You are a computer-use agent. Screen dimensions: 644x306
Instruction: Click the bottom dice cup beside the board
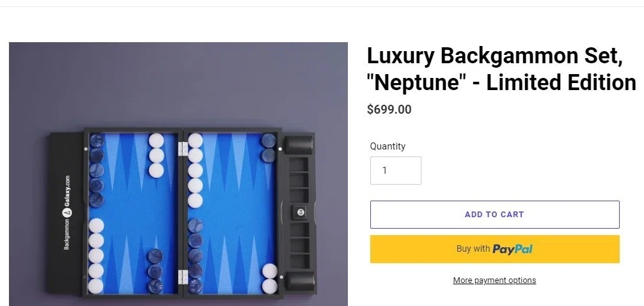pyautogui.click(x=300, y=281)
